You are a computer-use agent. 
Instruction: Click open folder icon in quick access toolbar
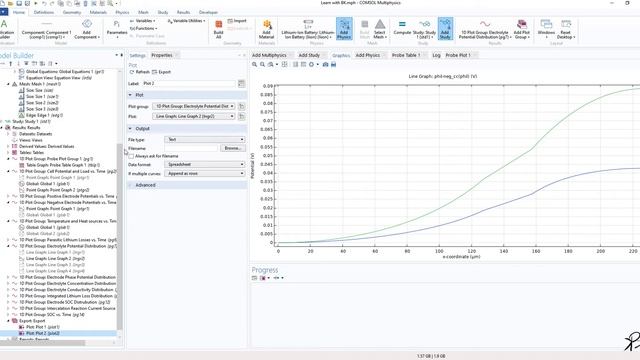(x=11, y=3)
